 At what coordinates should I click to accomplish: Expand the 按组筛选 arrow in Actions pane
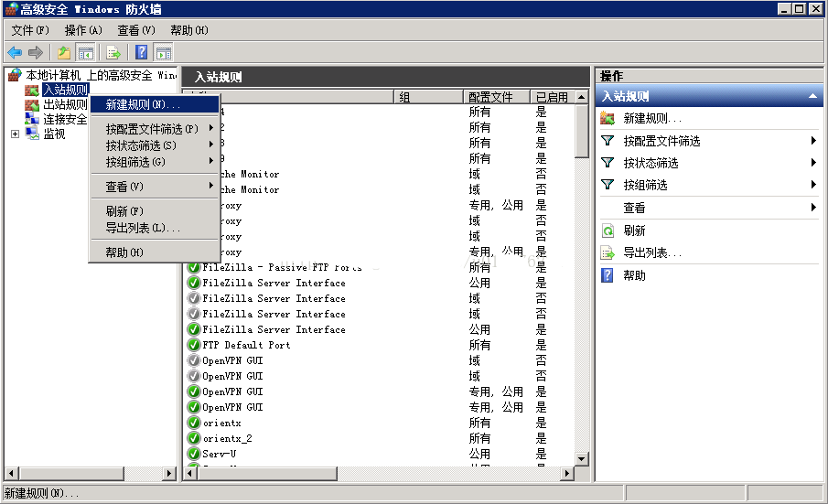tap(813, 185)
